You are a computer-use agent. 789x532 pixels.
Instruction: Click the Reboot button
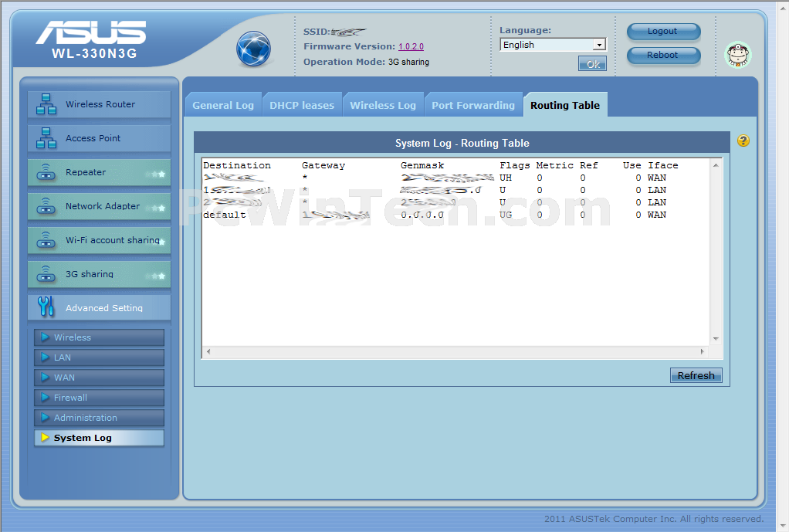[663, 56]
